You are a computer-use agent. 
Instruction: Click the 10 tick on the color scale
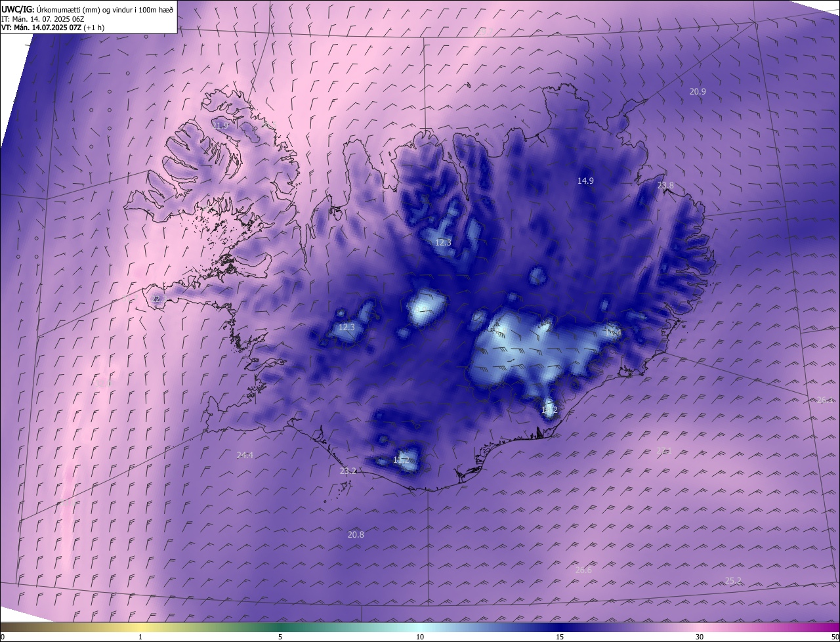(420, 637)
